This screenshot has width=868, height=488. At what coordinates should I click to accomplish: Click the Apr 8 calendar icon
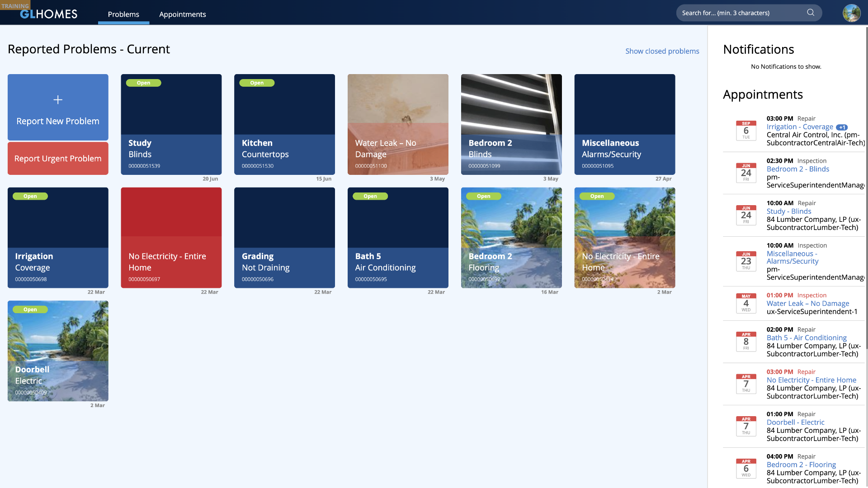tap(746, 342)
